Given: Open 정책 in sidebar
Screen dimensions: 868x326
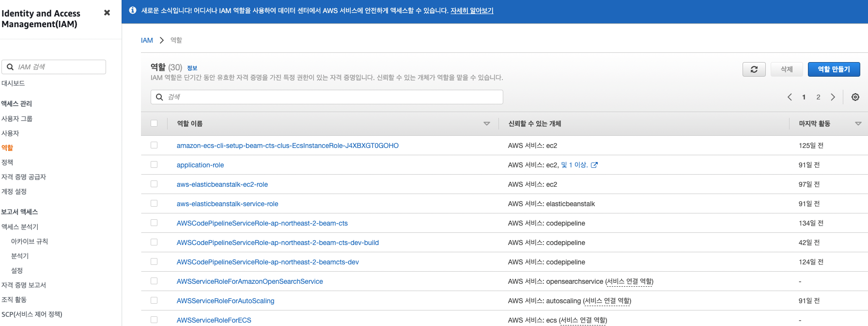Looking at the screenshot, I should 7,163.
